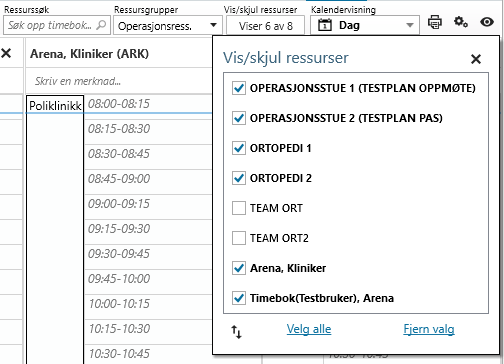Click the Skriv en merknad field
The width and height of the screenshot is (504, 364).
118,81
